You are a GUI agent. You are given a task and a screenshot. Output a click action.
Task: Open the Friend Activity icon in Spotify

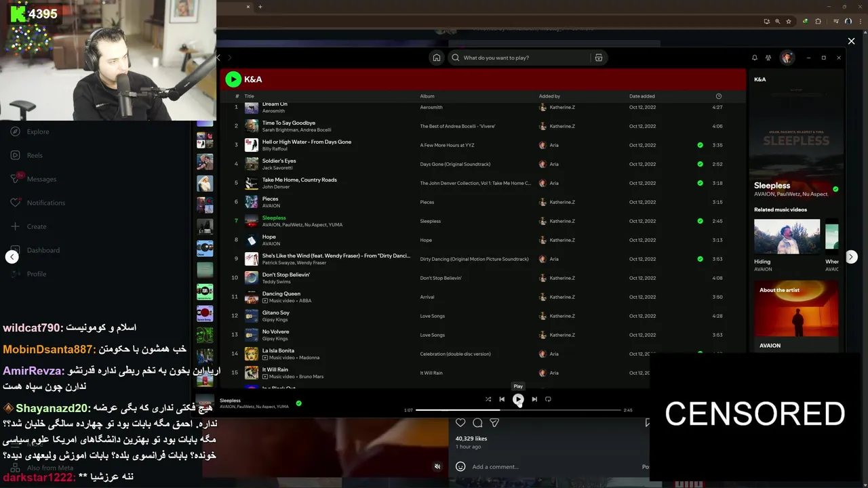[768, 58]
